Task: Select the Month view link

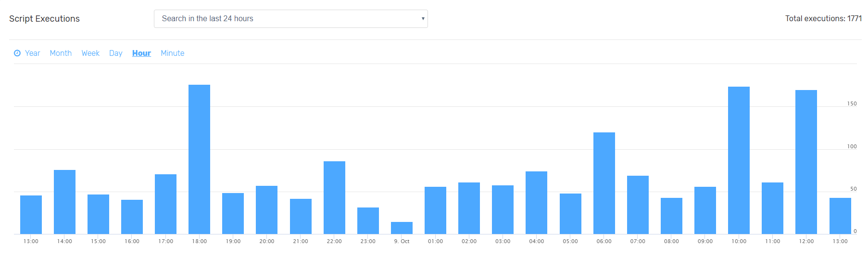Action: (61, 53)
